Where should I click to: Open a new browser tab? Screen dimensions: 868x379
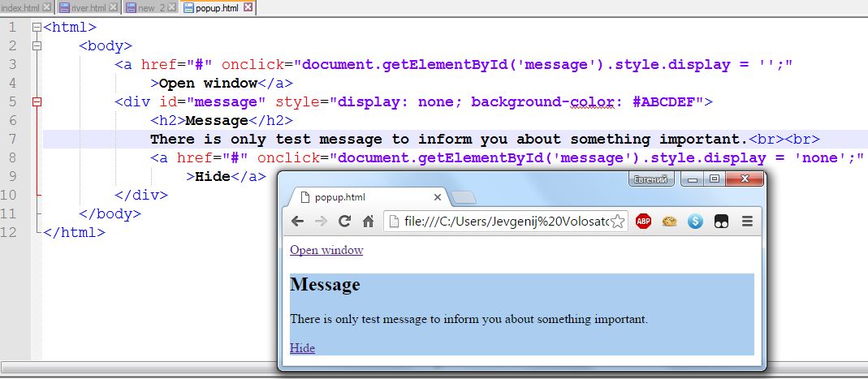click(x=463, y=197)
